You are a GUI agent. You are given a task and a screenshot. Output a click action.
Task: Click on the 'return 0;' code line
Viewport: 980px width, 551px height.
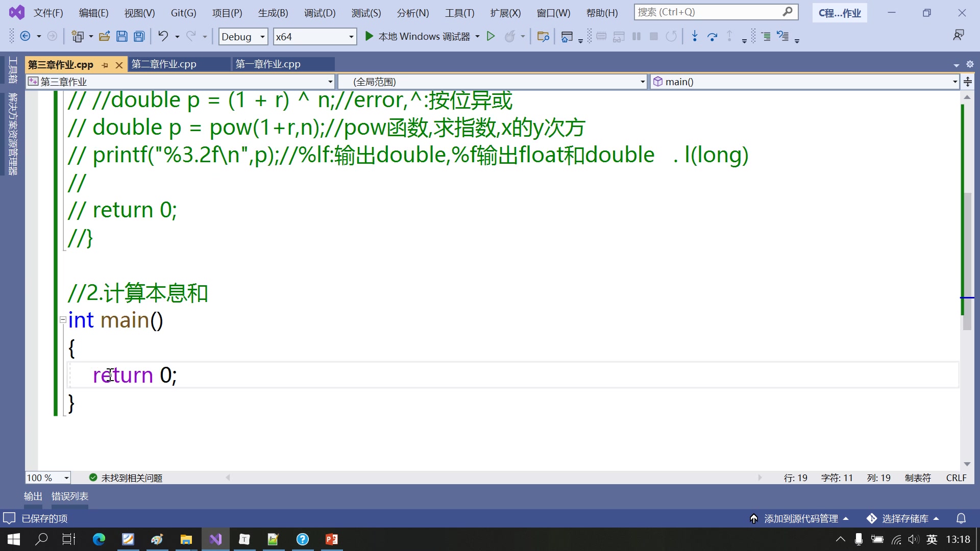pos(135,375)
